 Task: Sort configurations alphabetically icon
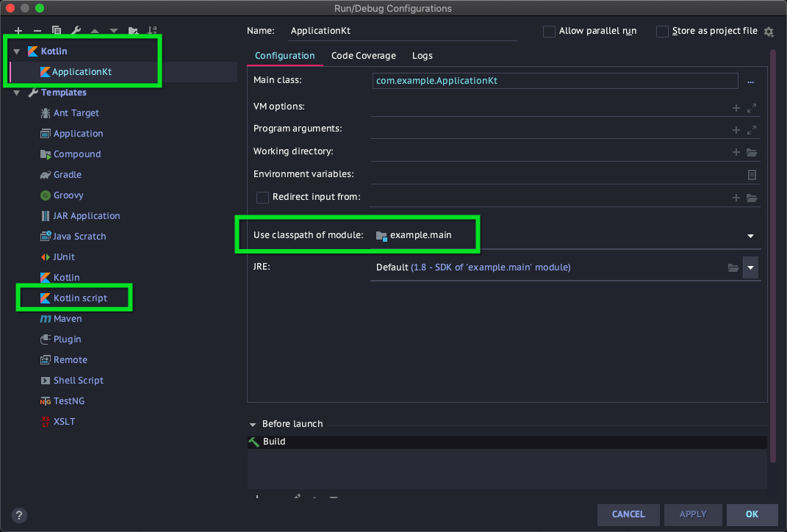point(152,31)
